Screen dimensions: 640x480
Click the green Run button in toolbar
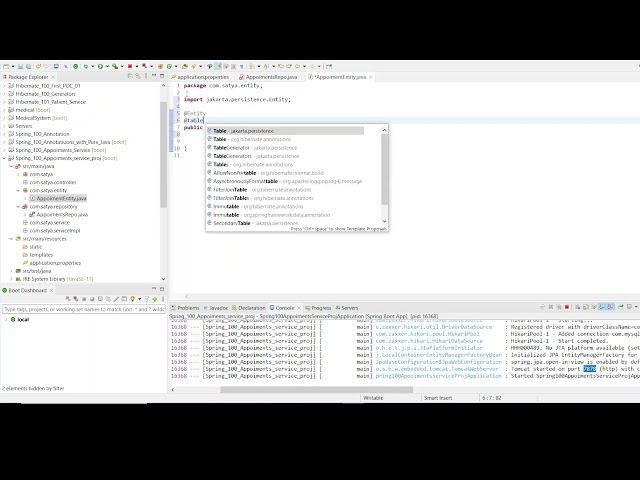pyautogui.click(x=100, y=66)
